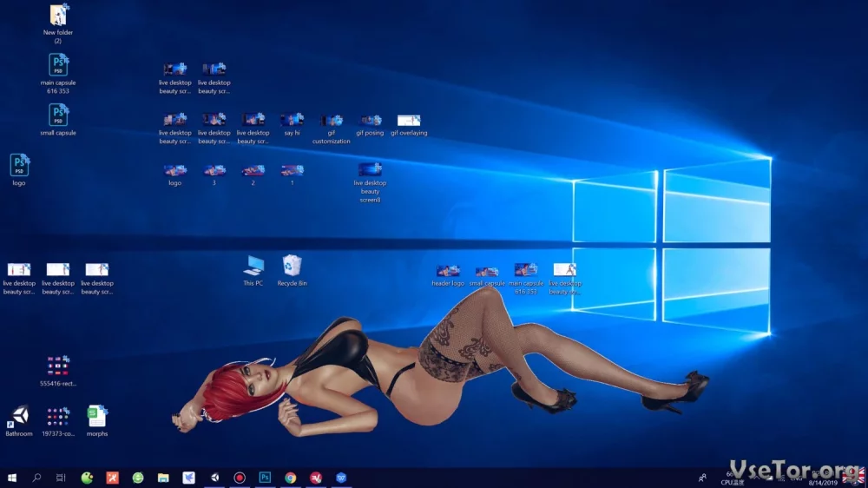Open the ENG language input selector

[795, 477]
